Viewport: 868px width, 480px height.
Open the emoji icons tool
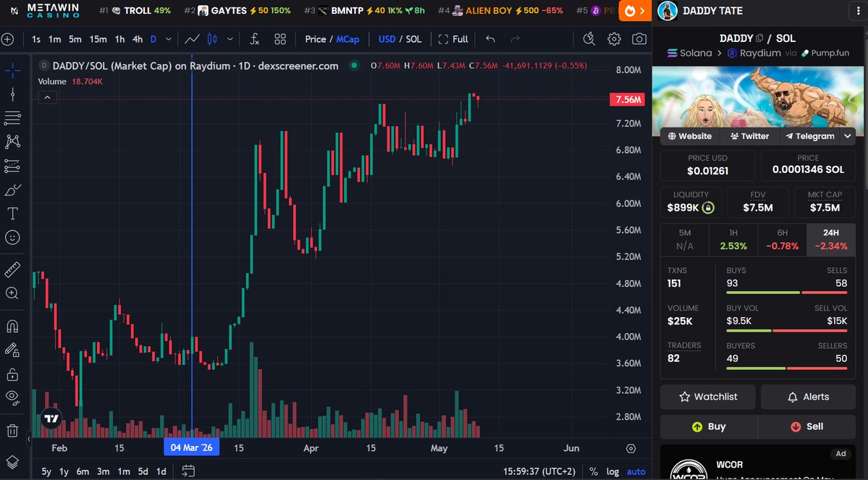coord(12,237)
